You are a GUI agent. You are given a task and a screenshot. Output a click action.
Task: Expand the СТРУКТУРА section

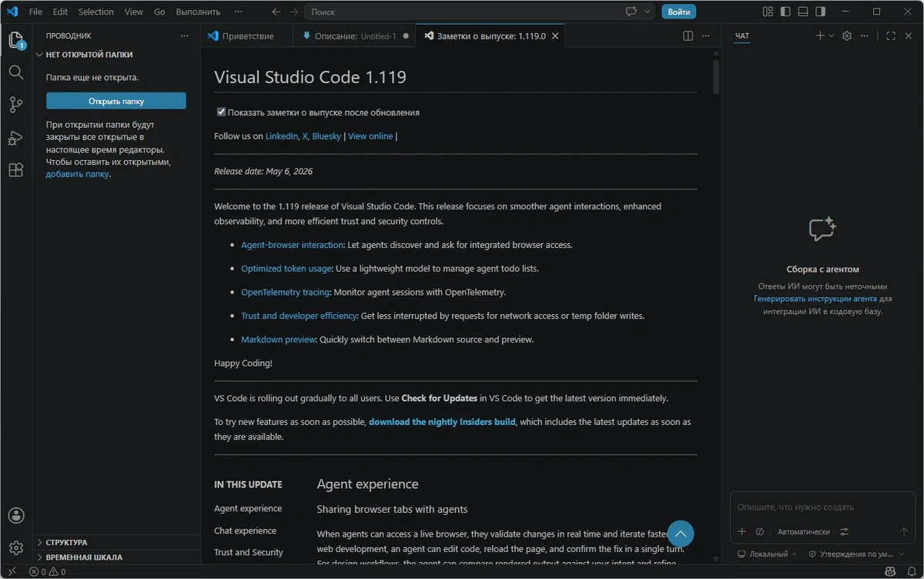click(x=117, y=542)
